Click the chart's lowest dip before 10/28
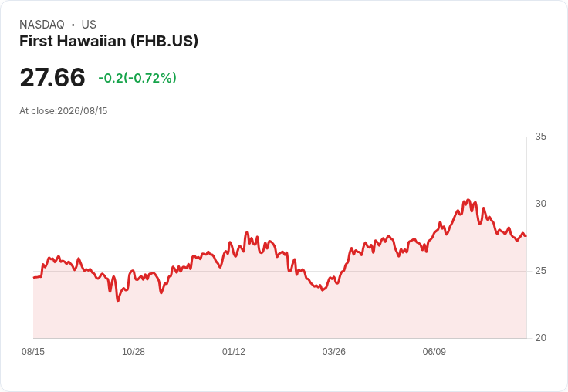The image size is (568, 392). click(x=118, y=301)
